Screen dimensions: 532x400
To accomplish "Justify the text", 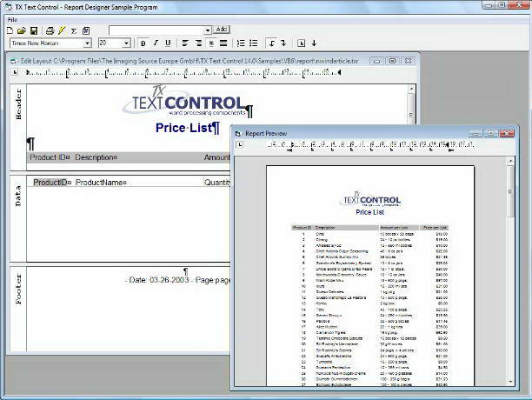I will pos(223,43).
